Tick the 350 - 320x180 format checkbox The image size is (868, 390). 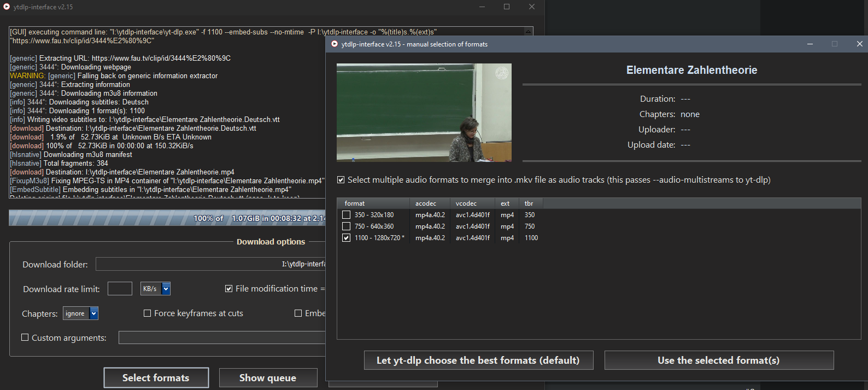(x=346, y=215)
